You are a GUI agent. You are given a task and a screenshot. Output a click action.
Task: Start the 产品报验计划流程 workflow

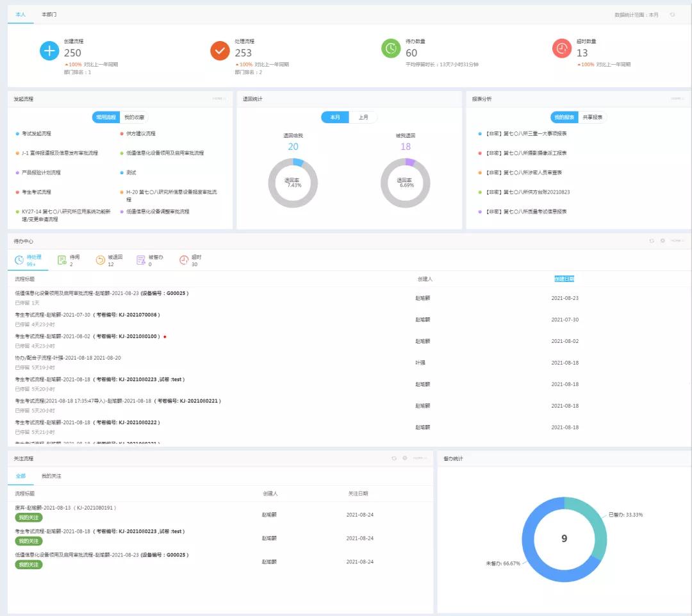pos(41,172)
